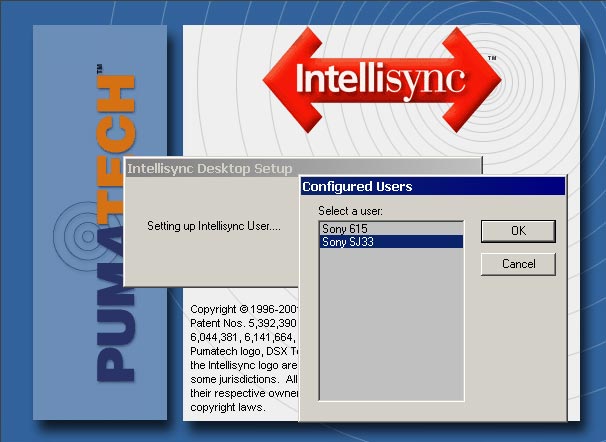Click the 'Setting up Intellisync User....' message
Viewport: 606px width, 442px height.
[x=214, y=226]
